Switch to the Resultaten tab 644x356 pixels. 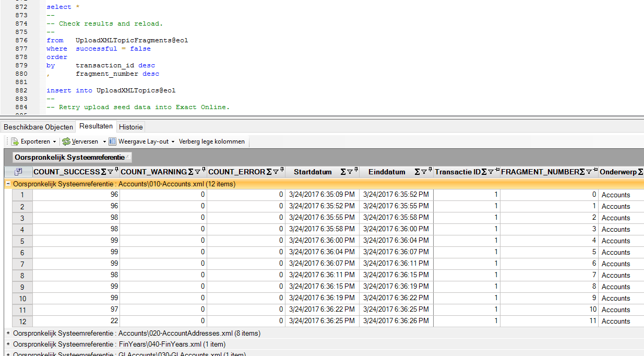coord(96,126)
